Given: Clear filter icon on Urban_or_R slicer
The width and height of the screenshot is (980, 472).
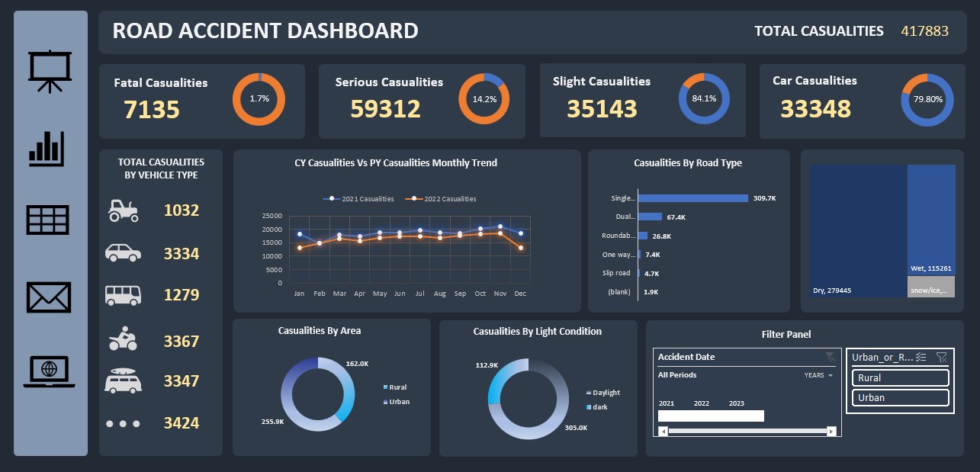Looking at the screenshot, I should (x=942, y=357).
